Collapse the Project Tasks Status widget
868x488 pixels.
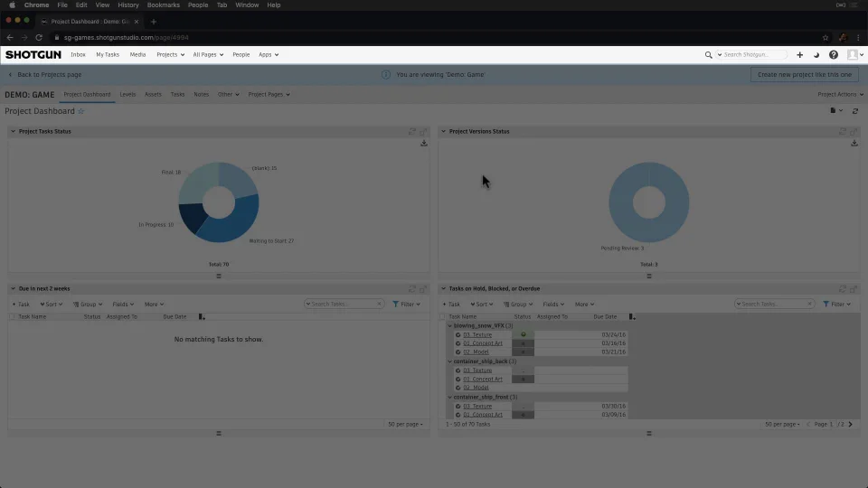tap(13, 132)
